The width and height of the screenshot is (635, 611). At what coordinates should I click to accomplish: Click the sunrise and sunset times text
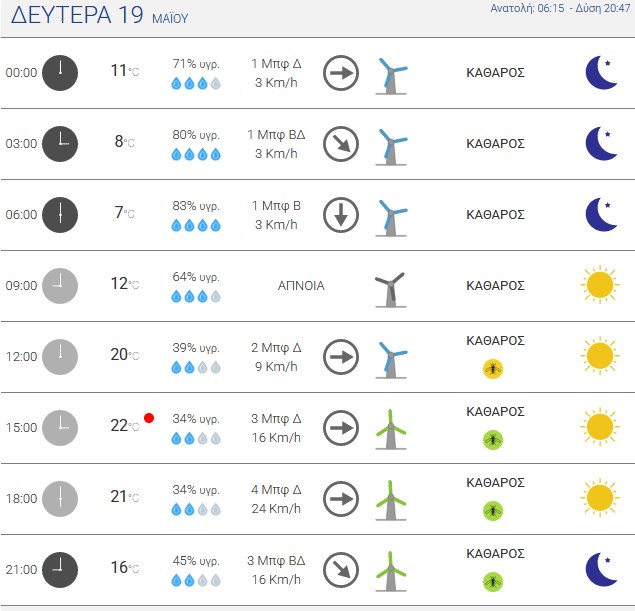coord(560,8)
